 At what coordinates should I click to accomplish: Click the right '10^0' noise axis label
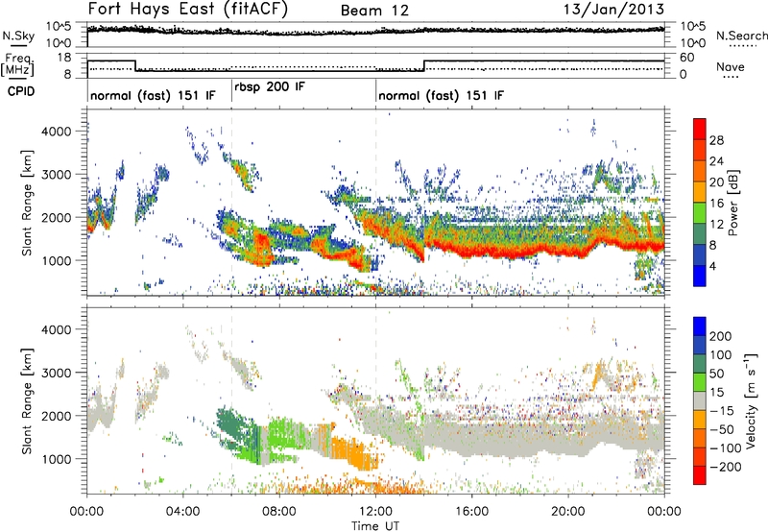coord(692,43)
